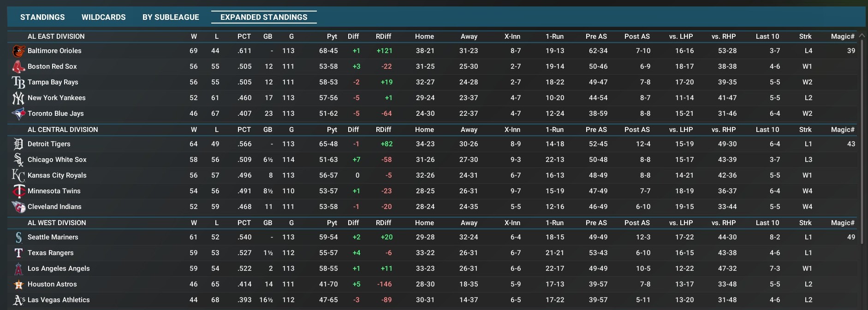Open the Wildcards tab
Image resolution: width=868 pixels, height=310 pixels.
point(103,17)
